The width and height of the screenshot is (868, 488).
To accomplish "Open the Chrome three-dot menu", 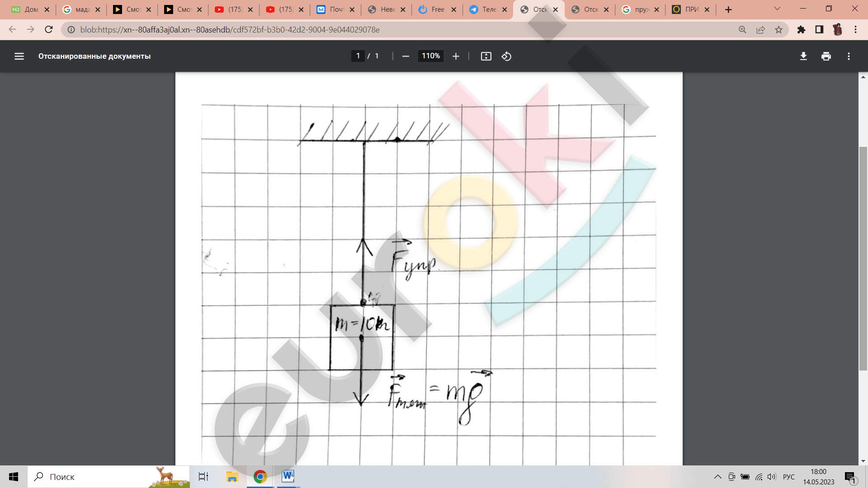I will 855,29.
